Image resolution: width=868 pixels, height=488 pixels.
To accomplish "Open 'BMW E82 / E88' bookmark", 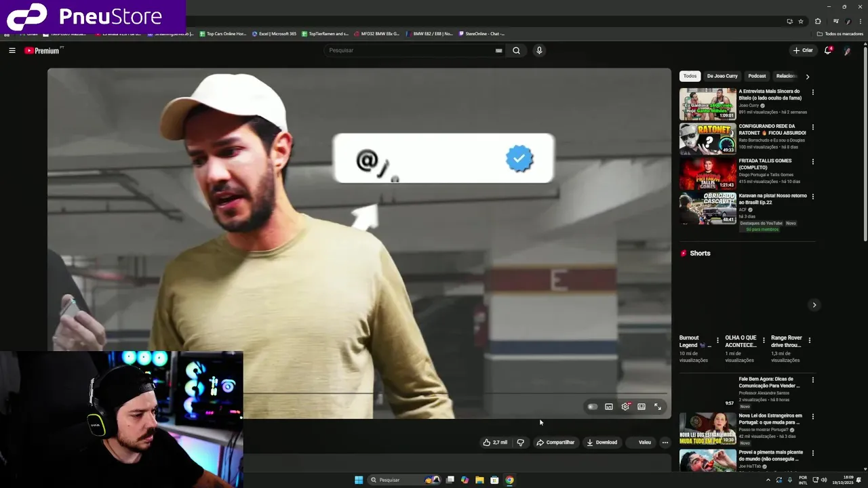I will tap(429, 34).
